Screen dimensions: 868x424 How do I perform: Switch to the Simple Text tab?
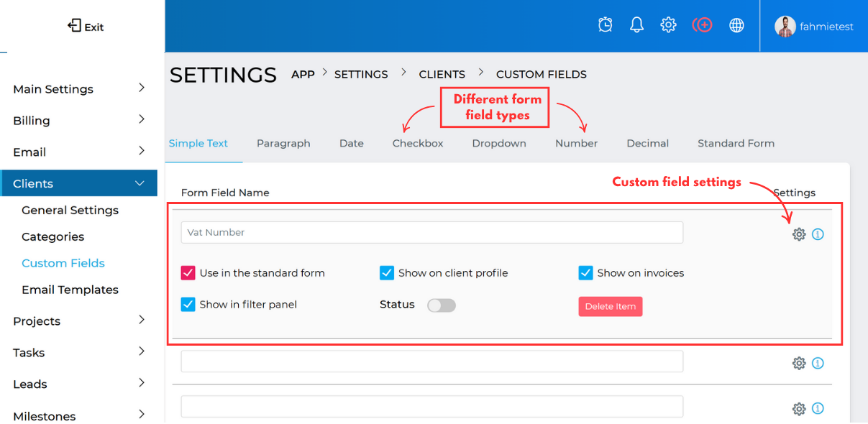(198, 143)
